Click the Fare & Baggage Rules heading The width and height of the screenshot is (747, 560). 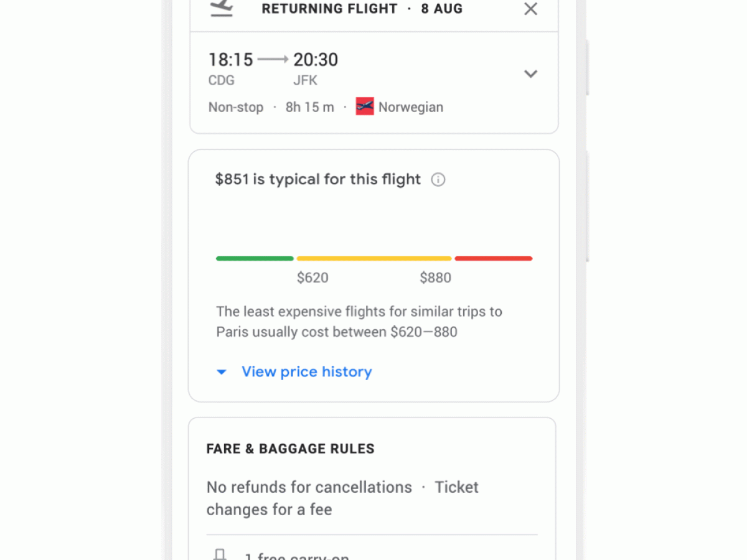(x=290, y=449)
